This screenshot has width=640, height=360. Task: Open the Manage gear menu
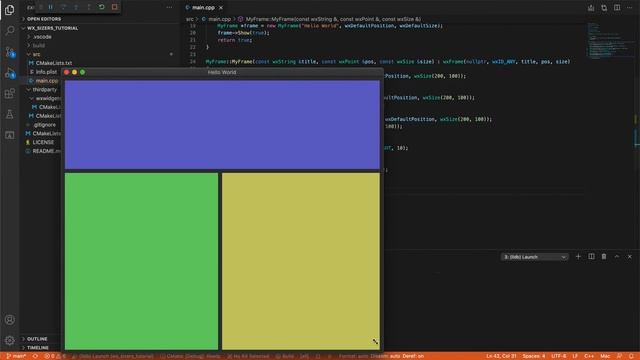coord(9,340)
